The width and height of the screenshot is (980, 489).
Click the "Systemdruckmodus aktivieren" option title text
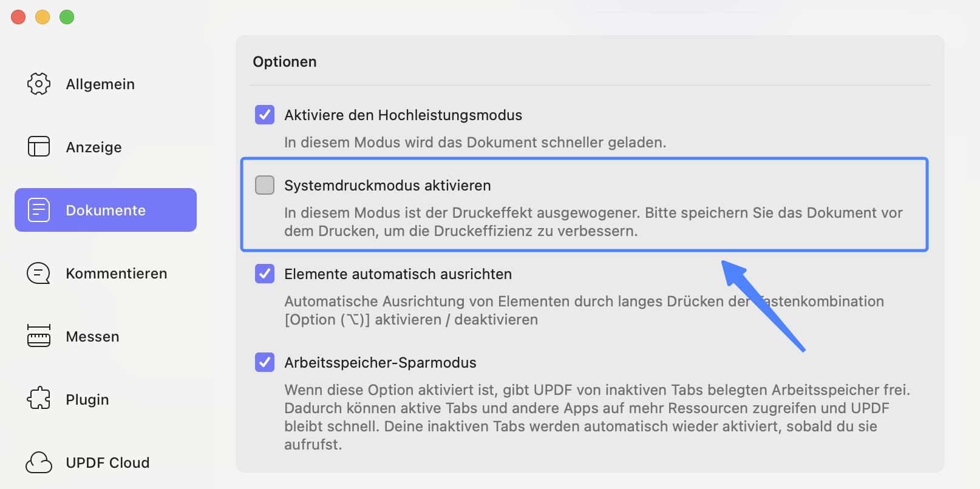[387, 186]
